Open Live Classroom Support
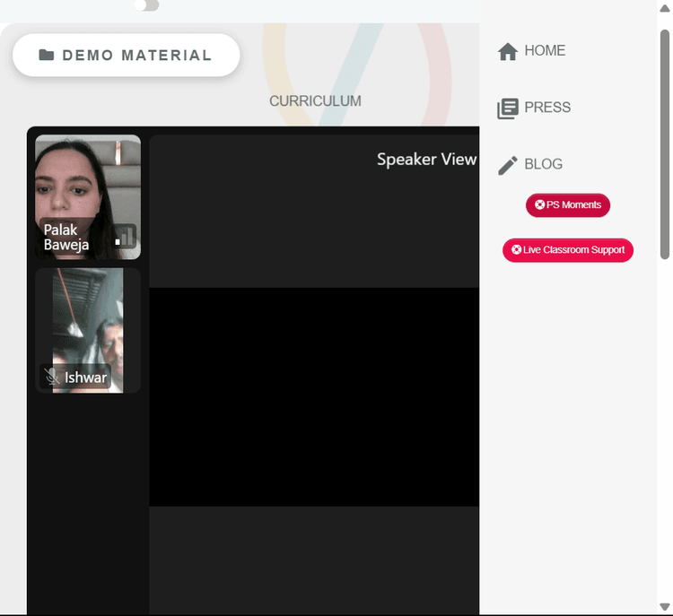 tap(568, 250)
